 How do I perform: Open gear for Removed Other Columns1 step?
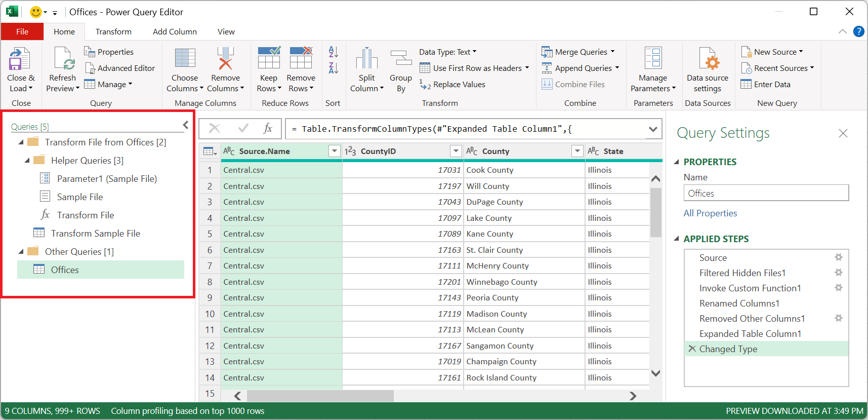tap(839, 318)
